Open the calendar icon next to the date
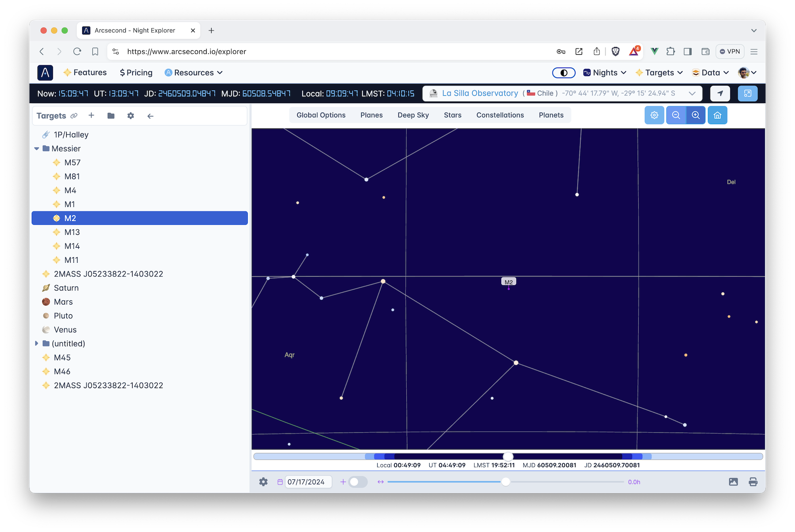The image size is (795, 532). pyautogui.click(x=280, y=482)
